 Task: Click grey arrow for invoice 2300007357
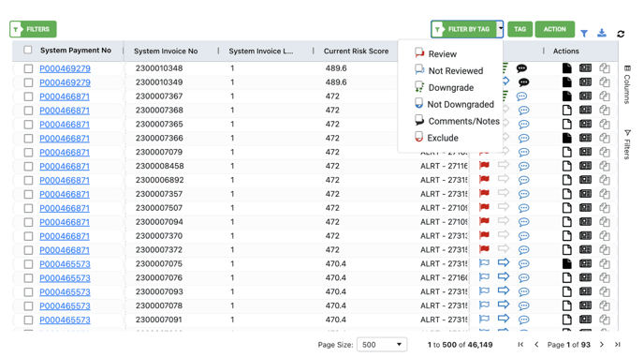tap(504, 193)
